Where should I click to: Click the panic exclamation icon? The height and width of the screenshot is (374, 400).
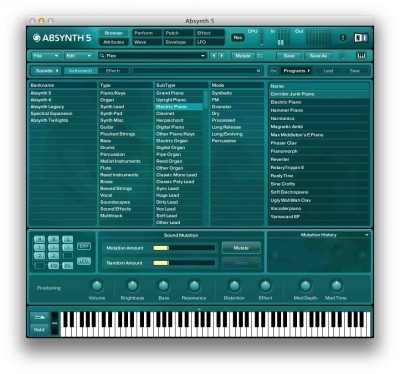click(343, 38)
